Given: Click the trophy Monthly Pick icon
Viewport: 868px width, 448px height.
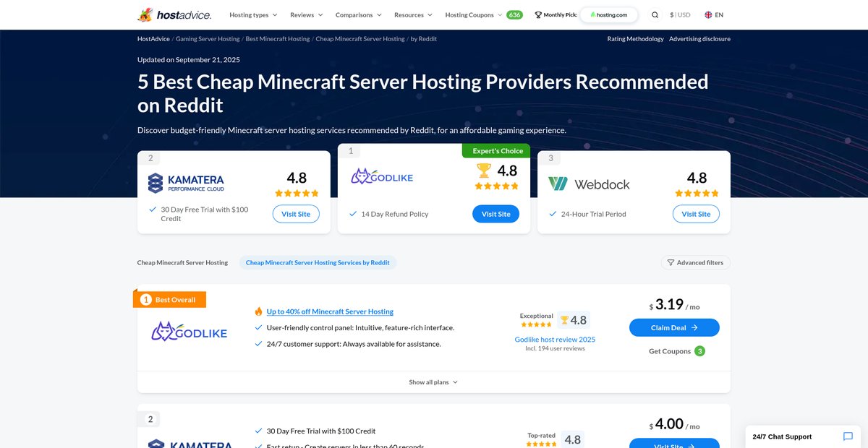Looking at the screenshot, I should point(538,14).
